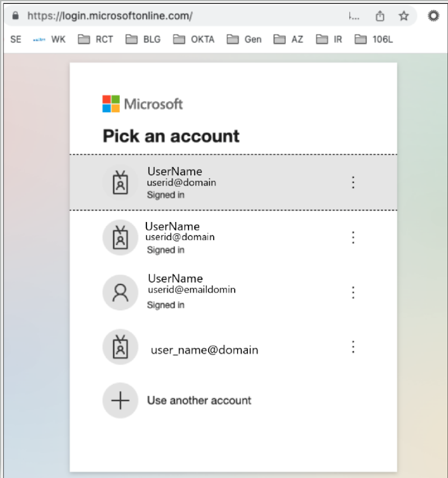This screenshot has width=448, height=478.
Task: Click the badge avatar for user_name@domain
Action: [120, 347]
